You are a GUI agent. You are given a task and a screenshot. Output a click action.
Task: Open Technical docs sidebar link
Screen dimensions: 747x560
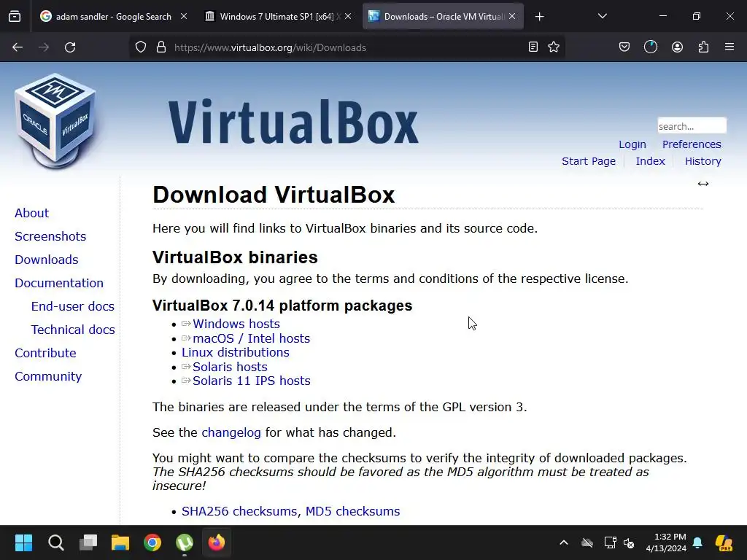point(72,330)
